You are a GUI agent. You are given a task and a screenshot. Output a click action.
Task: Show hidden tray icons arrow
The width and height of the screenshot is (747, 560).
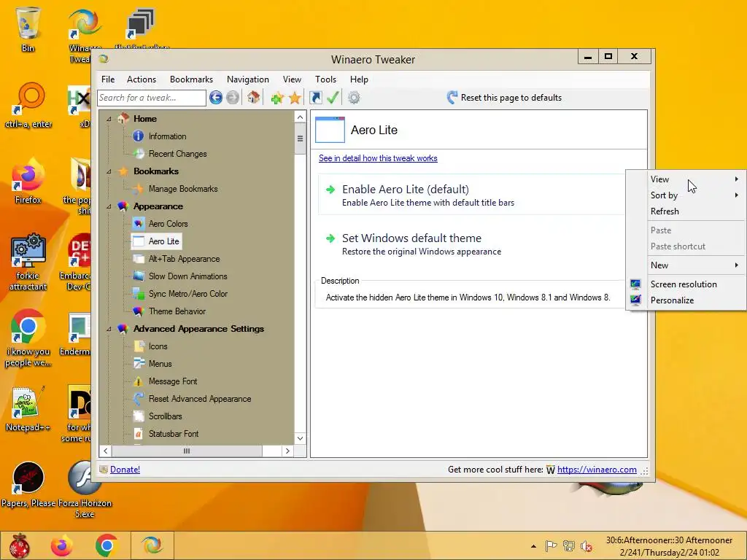click(x=533, y=546)
